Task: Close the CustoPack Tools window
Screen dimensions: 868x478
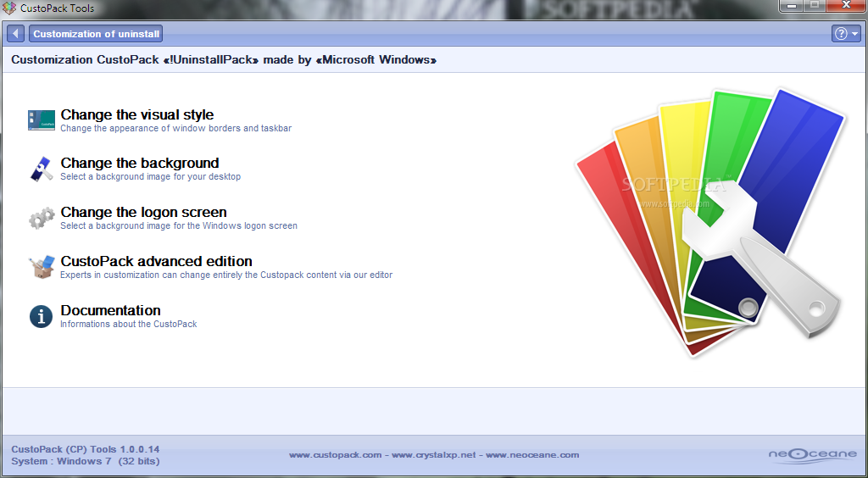Action: coord(847,6)
